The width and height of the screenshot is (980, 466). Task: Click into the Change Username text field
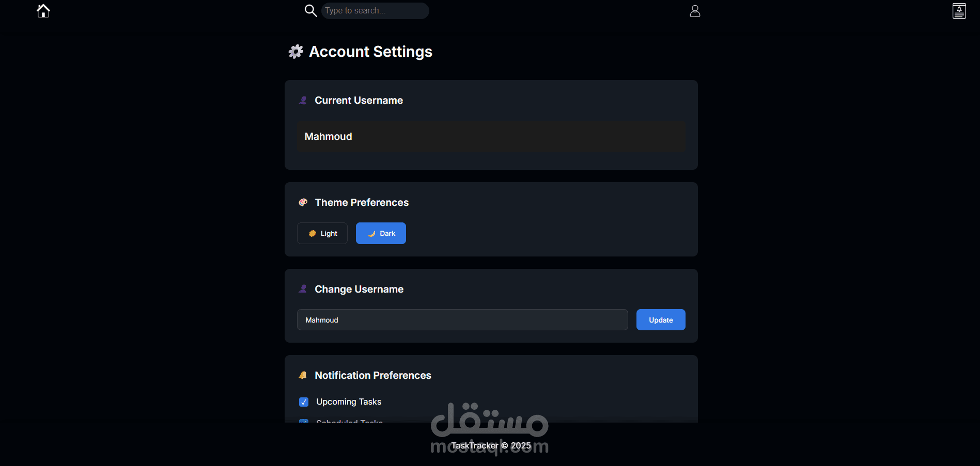click(462, 320)
